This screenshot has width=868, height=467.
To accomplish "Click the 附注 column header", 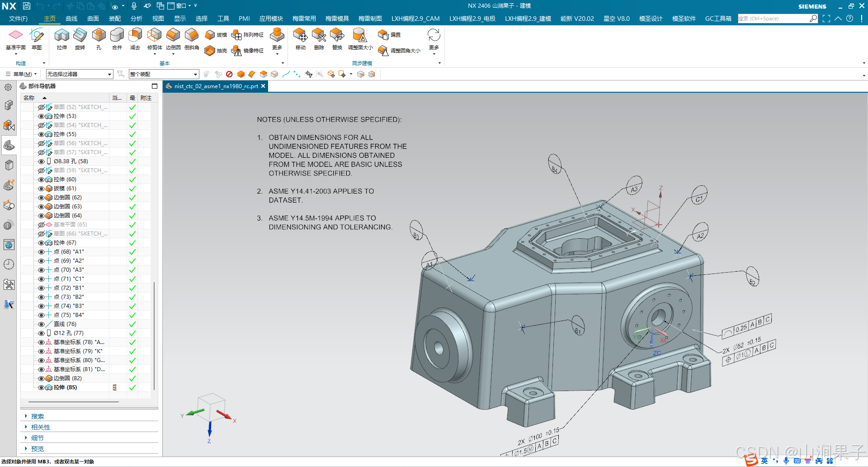I will click(146, 98).
